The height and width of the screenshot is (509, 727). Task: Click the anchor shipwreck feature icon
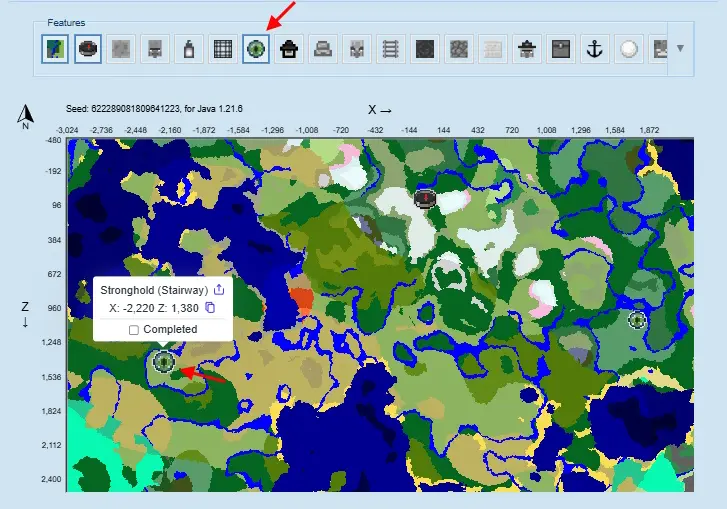tap(595, 49)
